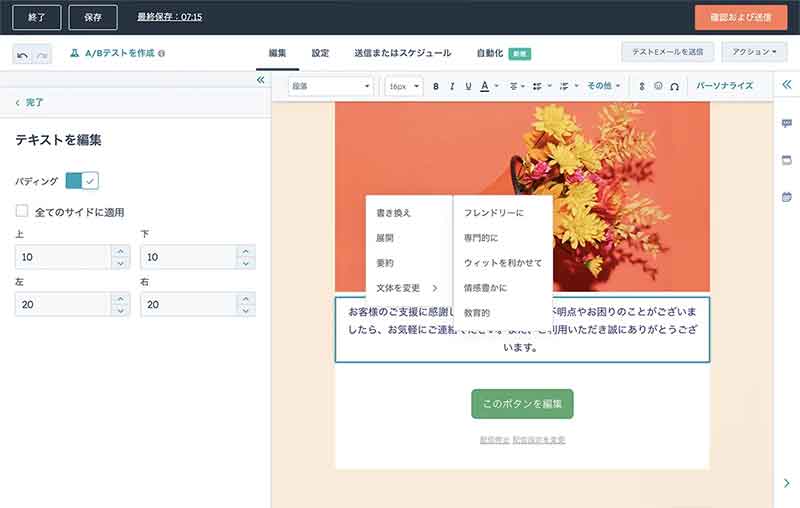The height and width of the screenshot is (508, 800).
Task: Click the 終了 button
Action: [36, 17]
